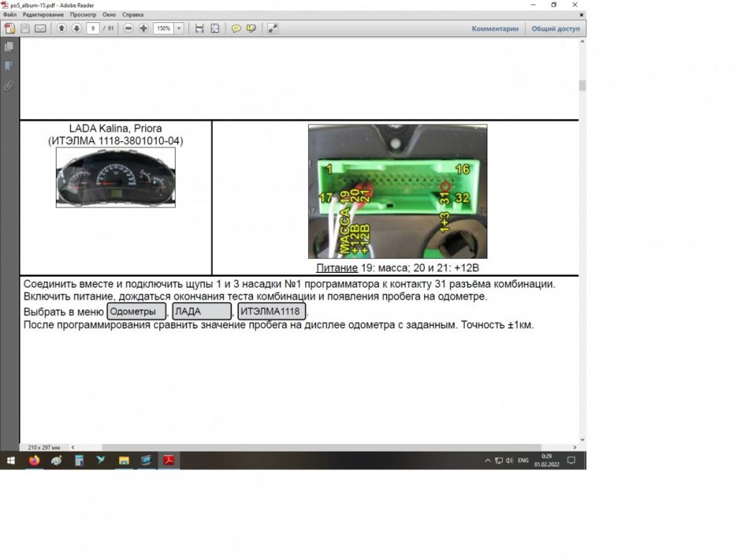This screenshot has width=744, height=560.
Task: Open the Файл menu
Action: pos(10,15)
